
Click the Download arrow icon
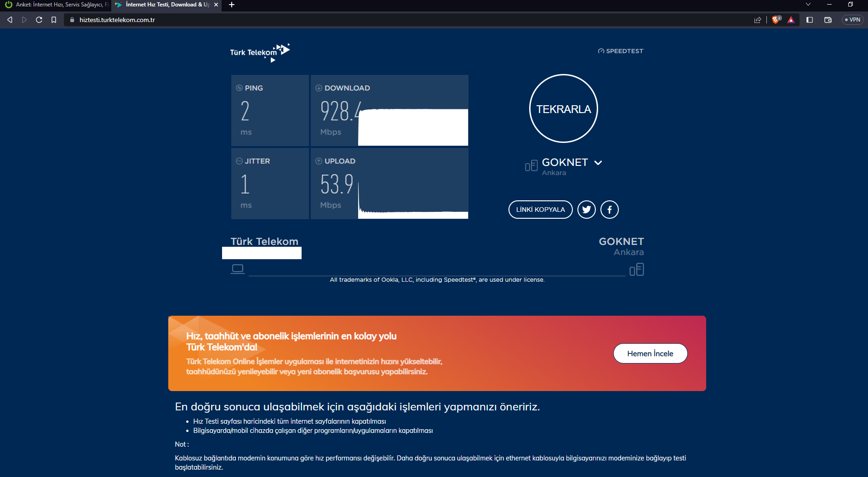(319, 88)
